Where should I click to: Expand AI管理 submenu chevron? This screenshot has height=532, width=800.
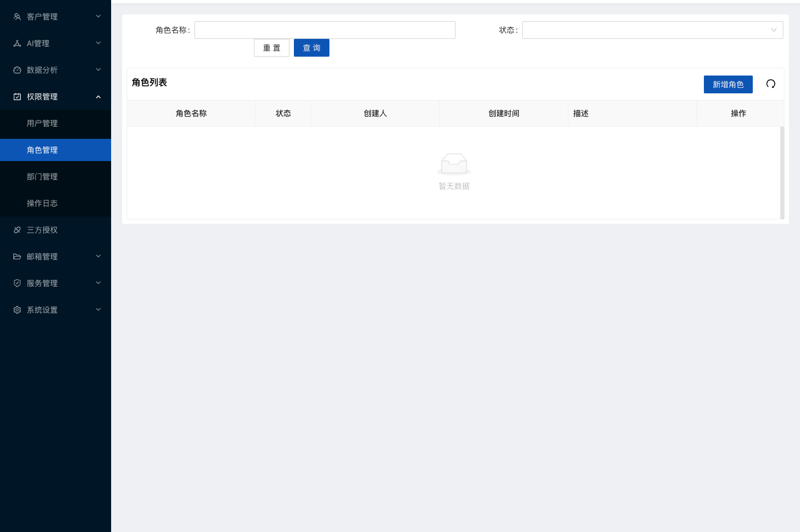coord(98,43)
